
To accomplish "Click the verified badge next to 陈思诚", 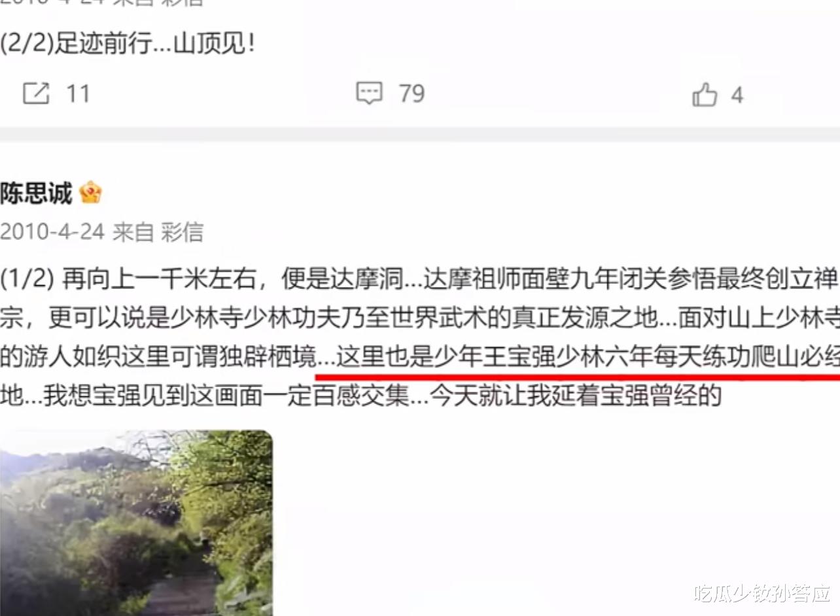I will coord(90,193).
